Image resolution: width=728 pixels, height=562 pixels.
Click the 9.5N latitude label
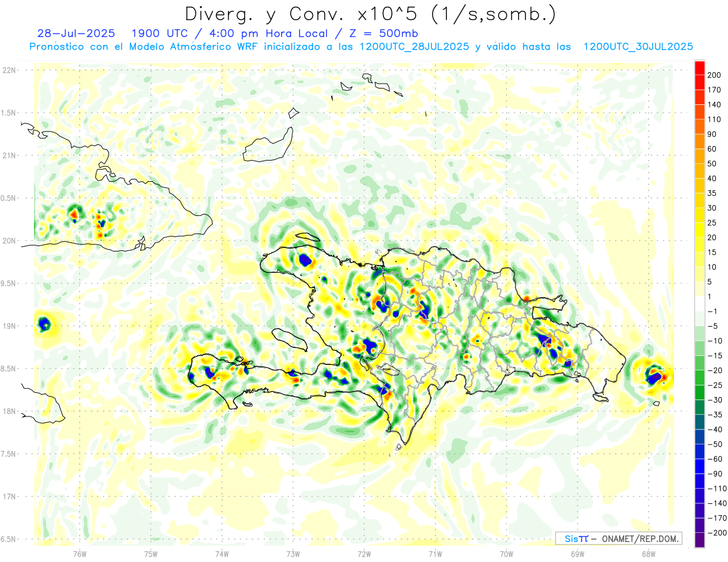pos(9,283)
